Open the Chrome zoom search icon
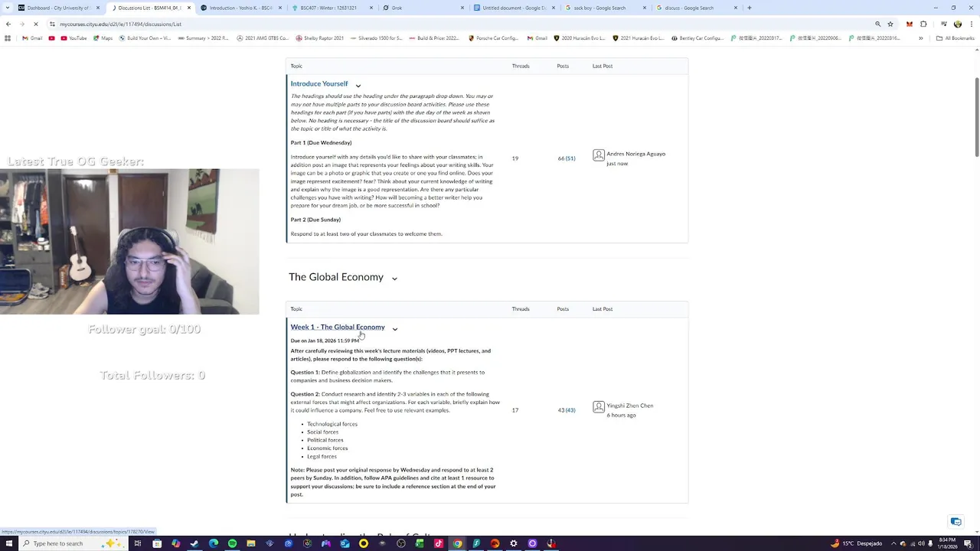The image size is (980, 551). tap(877, 24)
